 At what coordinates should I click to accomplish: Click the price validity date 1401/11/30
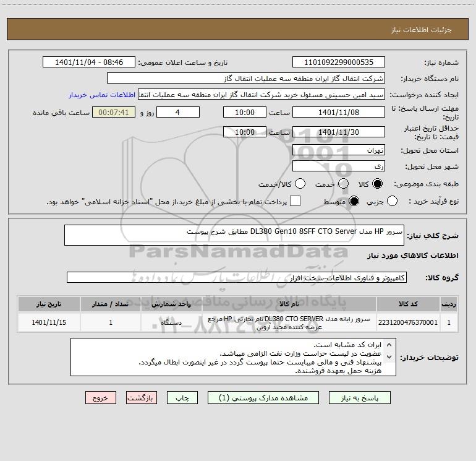pos(339,132)
